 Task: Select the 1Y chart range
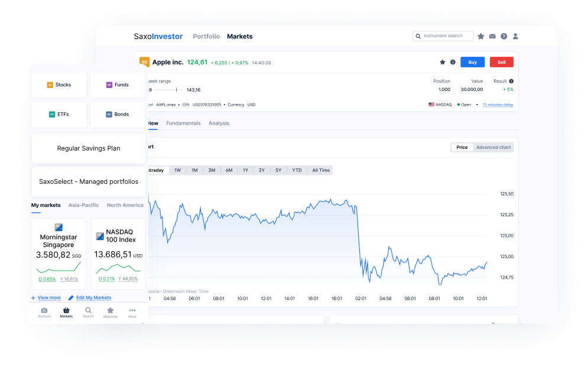[x=246, y=170]
